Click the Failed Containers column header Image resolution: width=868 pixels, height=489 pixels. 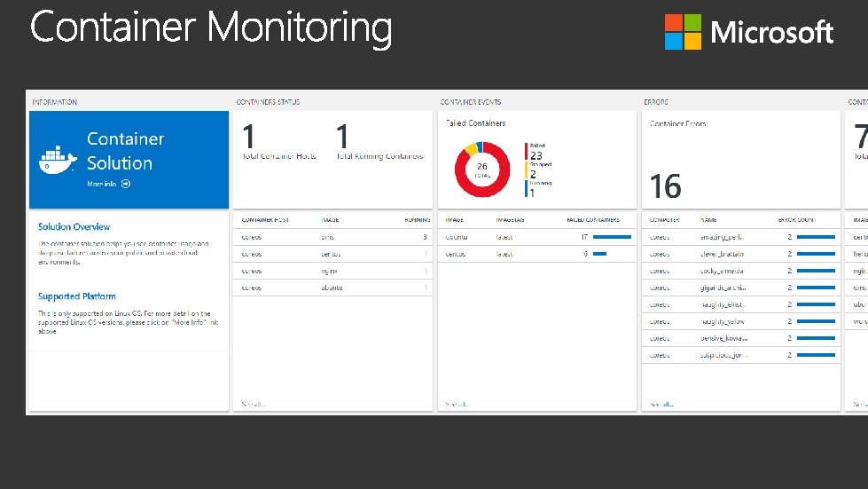click(593, 220)
